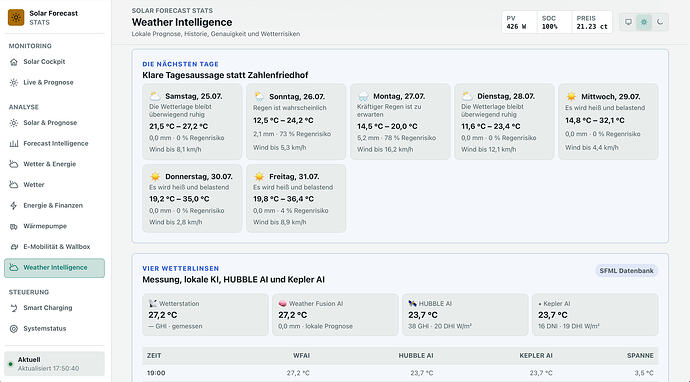Open Solar Cockpit page
The width and height of the screenshot is (690, 382).
55,62
